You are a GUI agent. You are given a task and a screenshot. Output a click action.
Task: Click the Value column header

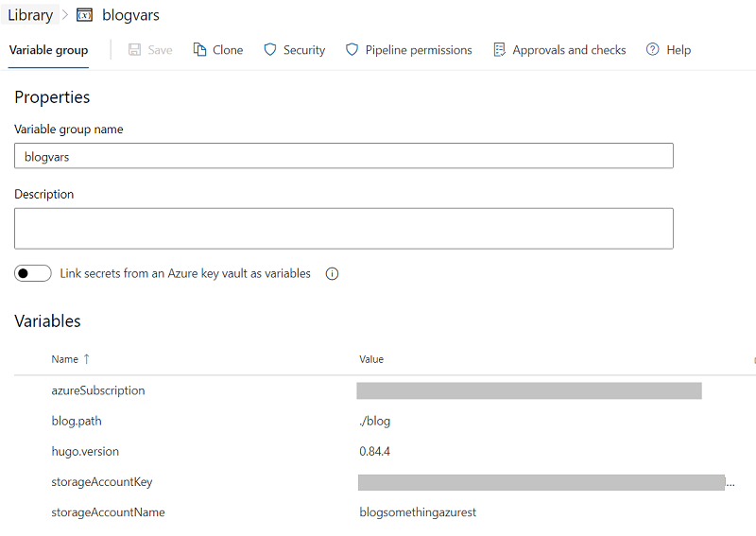click(x=371, y=359)
